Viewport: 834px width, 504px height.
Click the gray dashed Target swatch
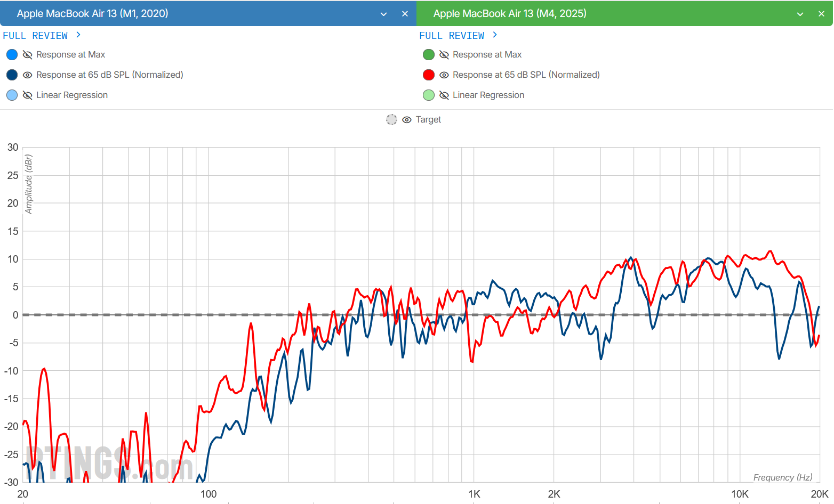click(x=391, y=120)
